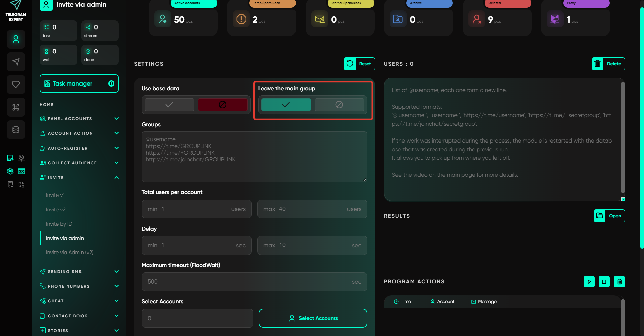Select Invite by ID menu item
This screenshot has height=336, width=644.
click(x=59, y=224)
